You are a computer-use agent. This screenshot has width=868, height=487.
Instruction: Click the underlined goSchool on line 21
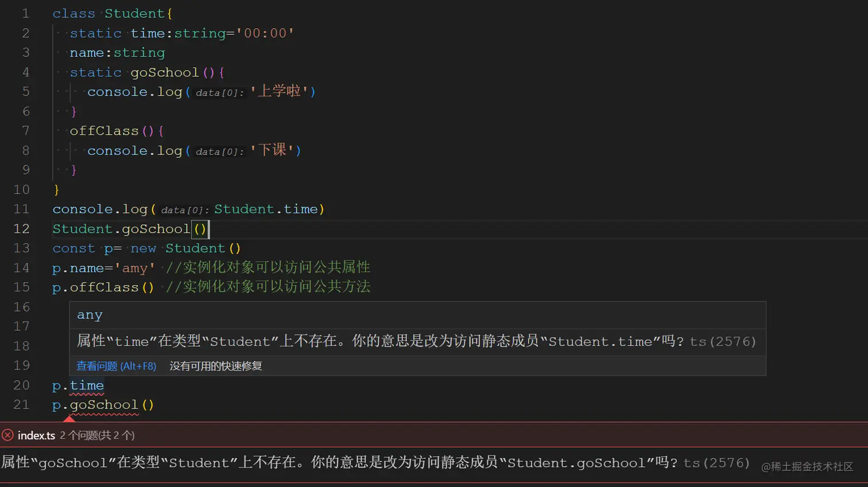coord(104,405)
